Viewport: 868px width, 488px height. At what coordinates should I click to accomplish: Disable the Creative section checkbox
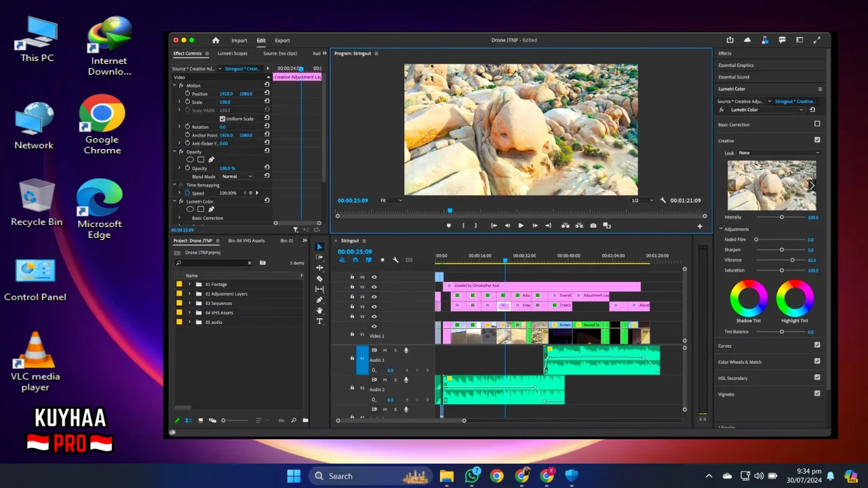coord(817,140)
